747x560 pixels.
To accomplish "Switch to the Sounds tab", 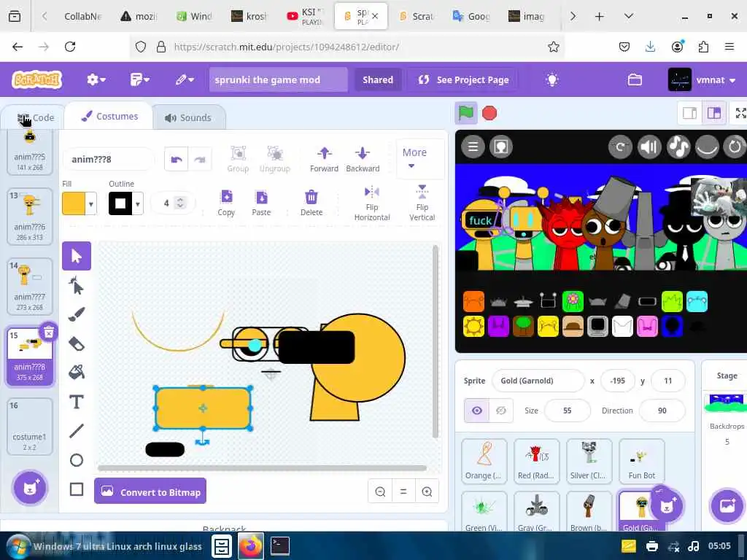I will 188,117.
